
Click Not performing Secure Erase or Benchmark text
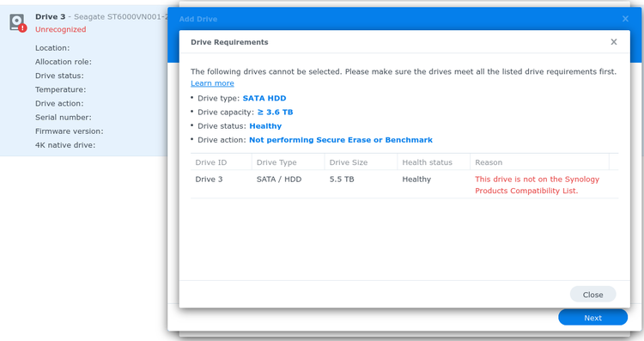coord(341,140)
